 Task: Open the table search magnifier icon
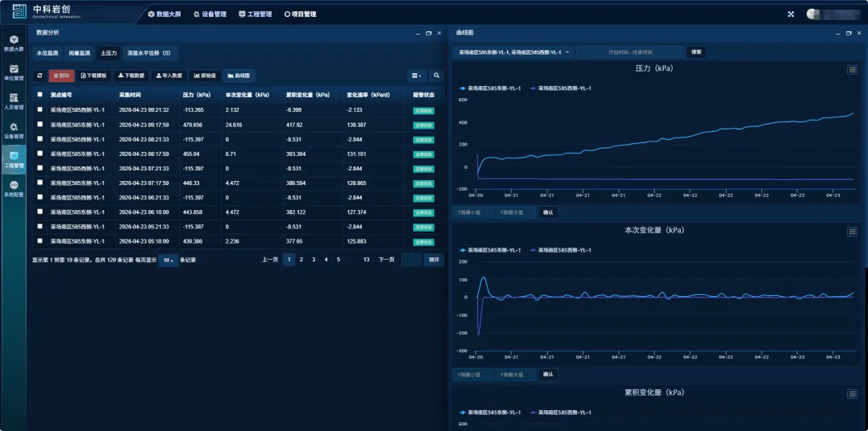pyautogui.click(x=436, y=76)
